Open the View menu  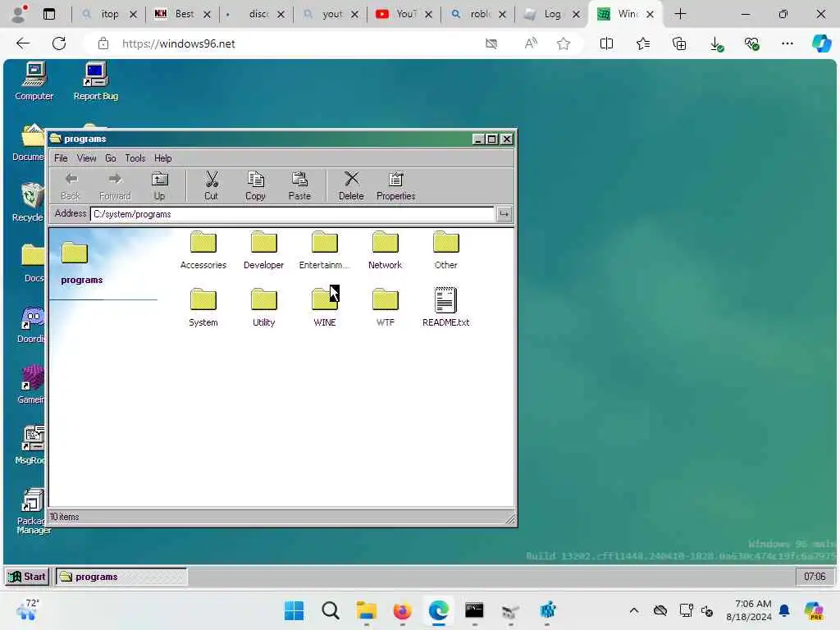tap(86, 158)
